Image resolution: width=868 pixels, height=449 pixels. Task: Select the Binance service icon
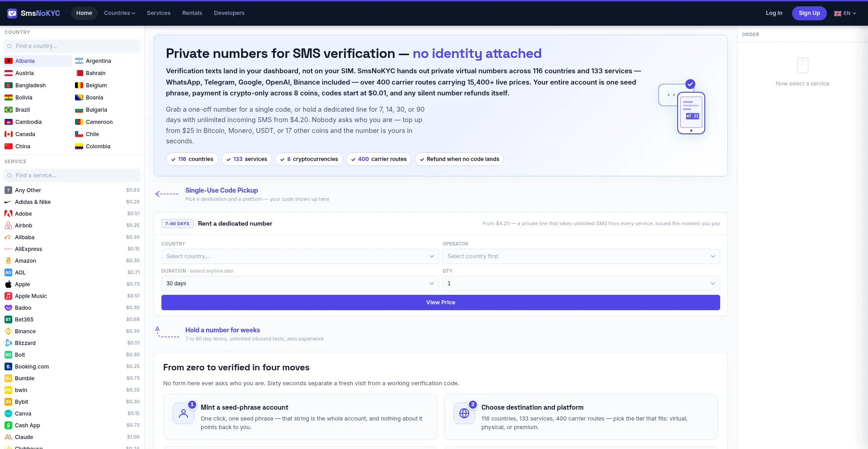[x=8, y=331]
